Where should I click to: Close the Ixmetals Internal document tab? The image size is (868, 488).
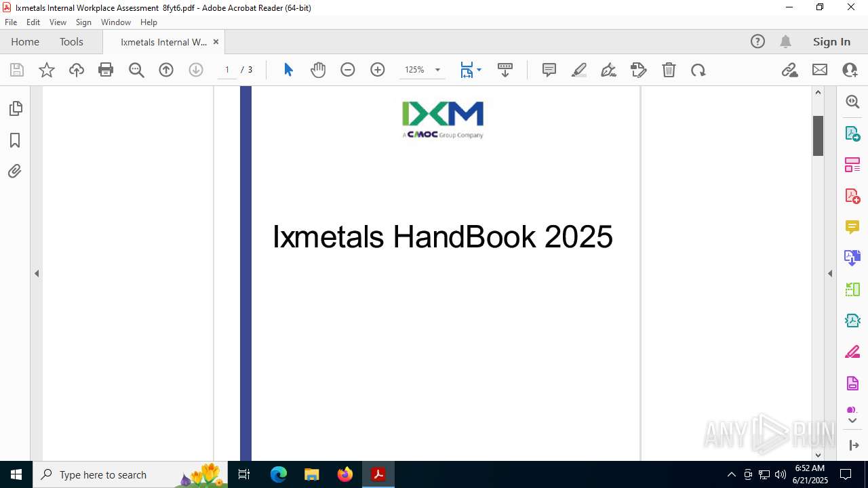[216, 41]
